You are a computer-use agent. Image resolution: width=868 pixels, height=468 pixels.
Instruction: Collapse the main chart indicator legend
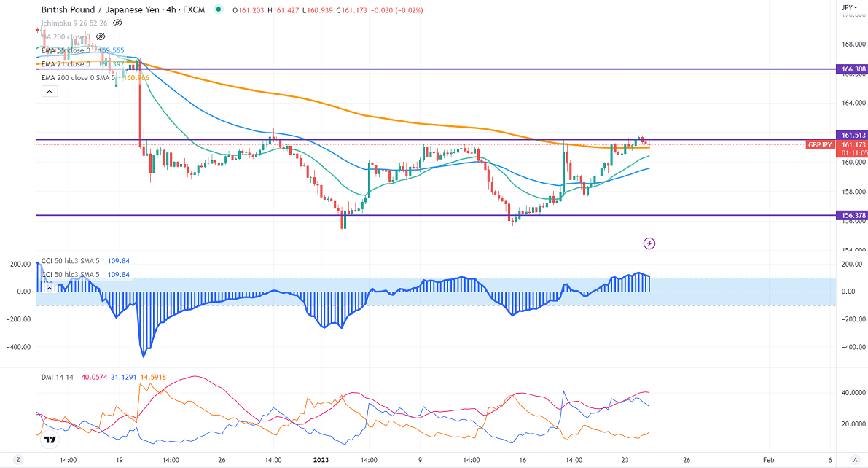[50, 91]
